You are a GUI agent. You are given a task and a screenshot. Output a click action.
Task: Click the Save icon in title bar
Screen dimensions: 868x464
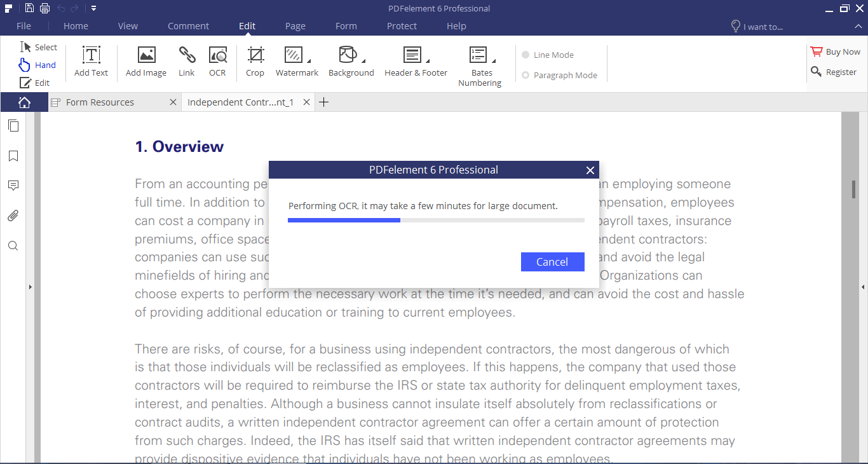pyautogui.click(x=29, y=8)
